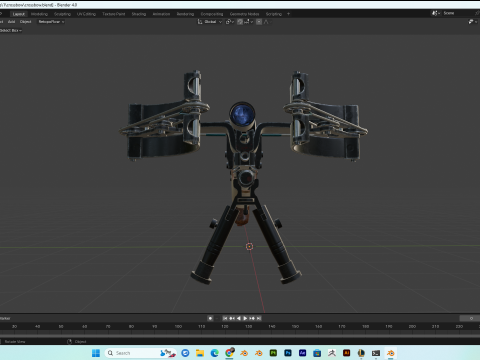Viewport: 480px width, 360px height.
Task: Open the pivot point dropdown
Action: (x=230, y=22)
